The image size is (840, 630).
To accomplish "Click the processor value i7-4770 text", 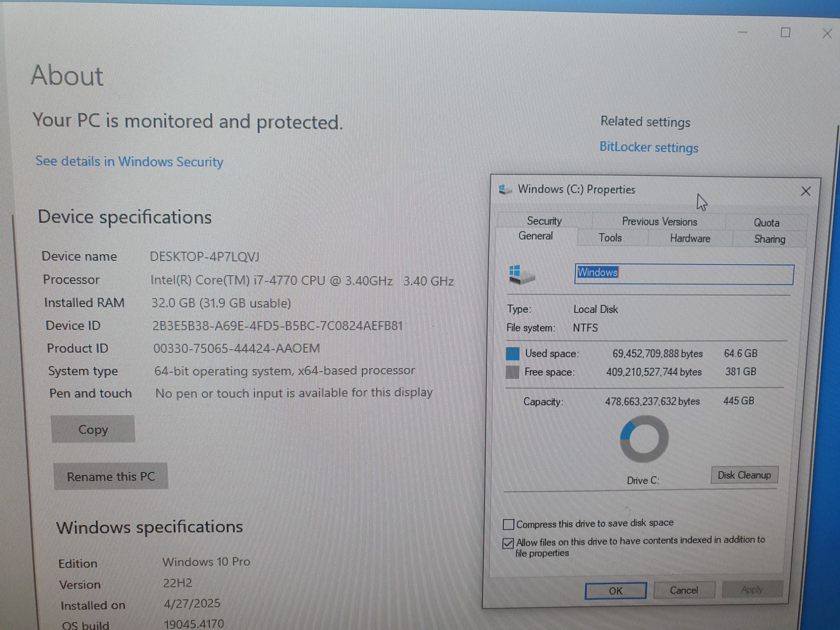I will [302, 281].
